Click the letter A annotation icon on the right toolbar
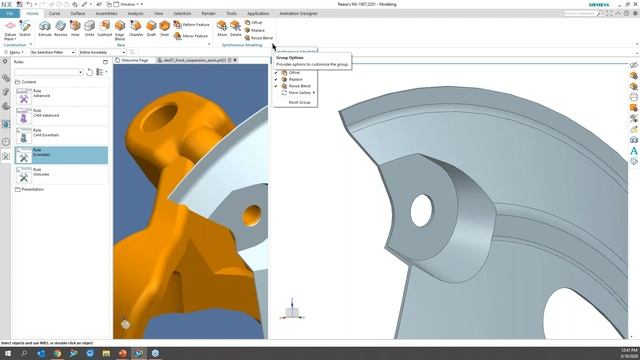Screen dimensions: 640x360 tap(633, 151)
